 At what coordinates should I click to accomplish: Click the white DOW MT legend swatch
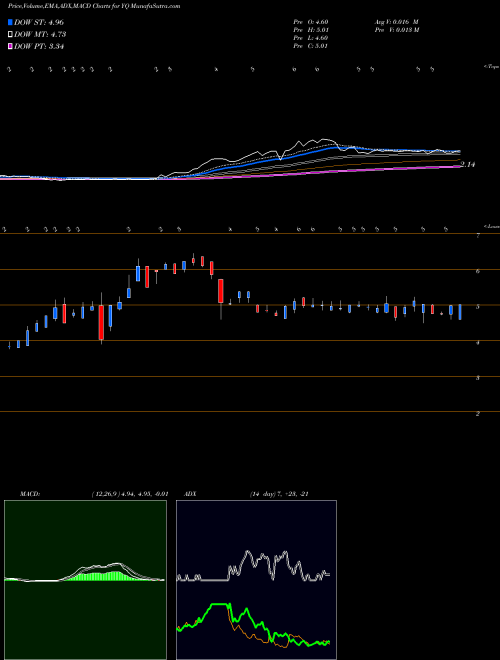pos(10,35)
